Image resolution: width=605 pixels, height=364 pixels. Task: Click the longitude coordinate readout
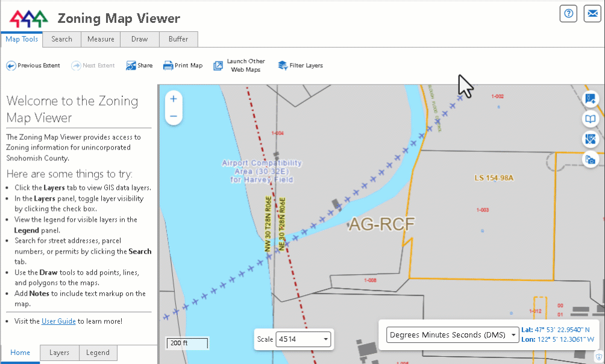558,340
